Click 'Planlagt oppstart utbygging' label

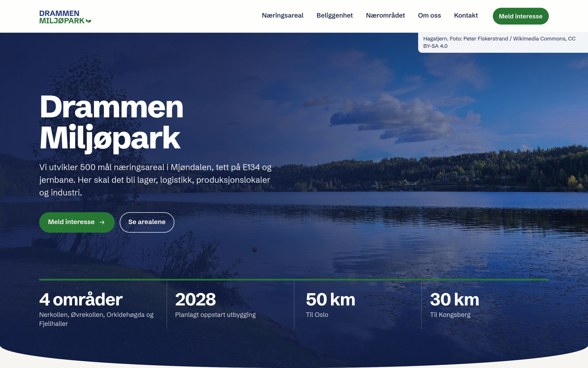point(215,315)
